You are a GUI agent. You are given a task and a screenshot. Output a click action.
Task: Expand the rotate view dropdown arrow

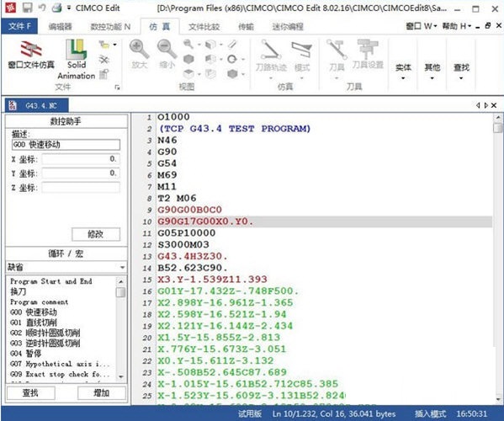[243, 59]
